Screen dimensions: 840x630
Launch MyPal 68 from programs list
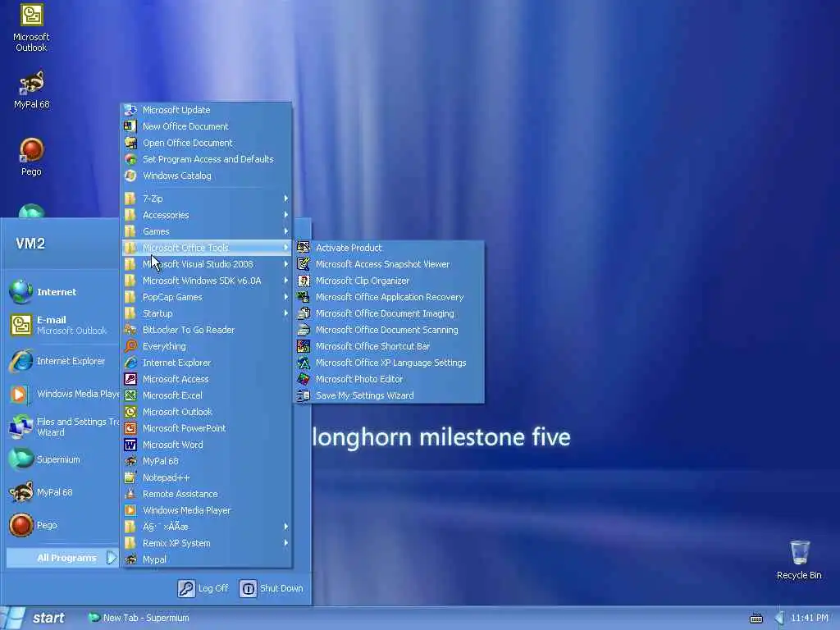point(207,461)
